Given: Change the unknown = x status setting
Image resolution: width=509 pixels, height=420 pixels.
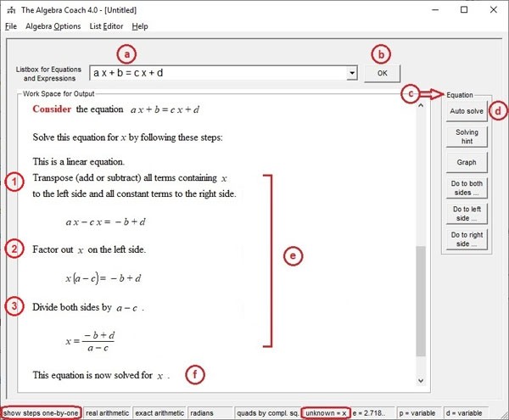Looking at the screenshot, I should 326,412.
